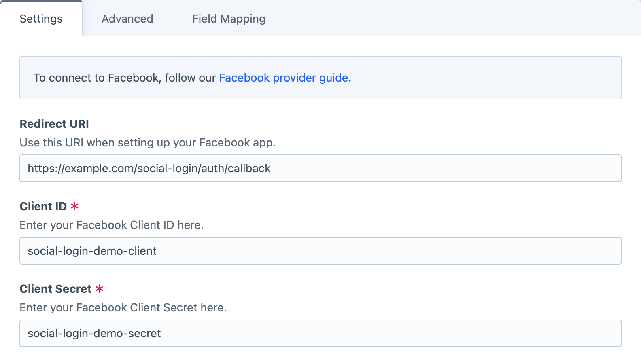The width and height of the screenshot is (641, 364).
Task: Follow the Facebook provider guide link
Action: click(284, 78)
